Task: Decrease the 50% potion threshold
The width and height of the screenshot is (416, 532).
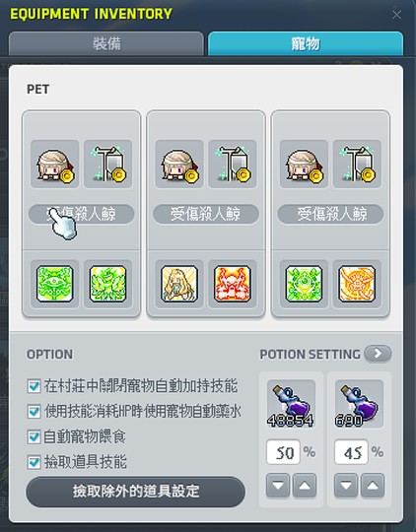Action: pos(278,485)
